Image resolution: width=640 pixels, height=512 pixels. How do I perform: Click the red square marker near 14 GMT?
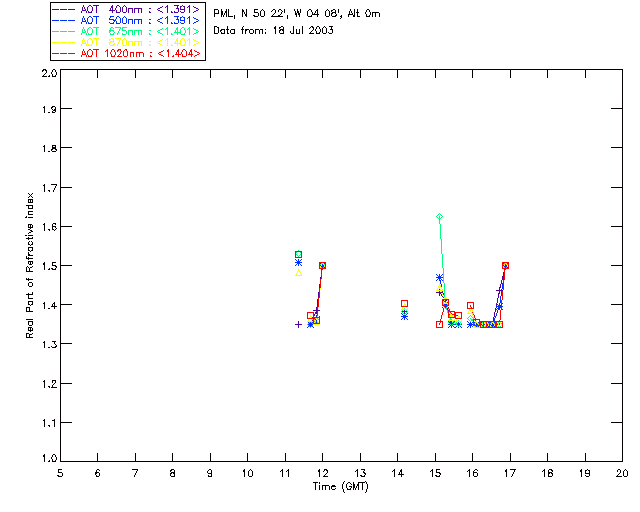pyautogui.click(x=404, y=303)
